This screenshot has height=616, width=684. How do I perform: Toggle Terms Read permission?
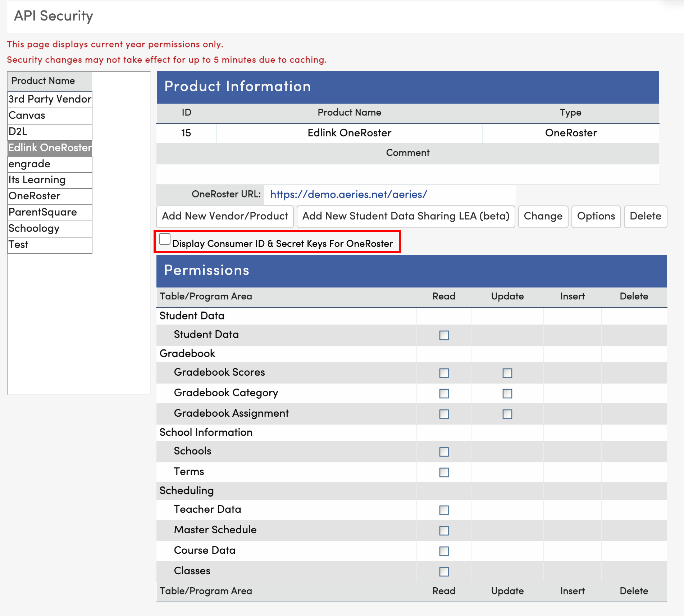click(444, 472)
